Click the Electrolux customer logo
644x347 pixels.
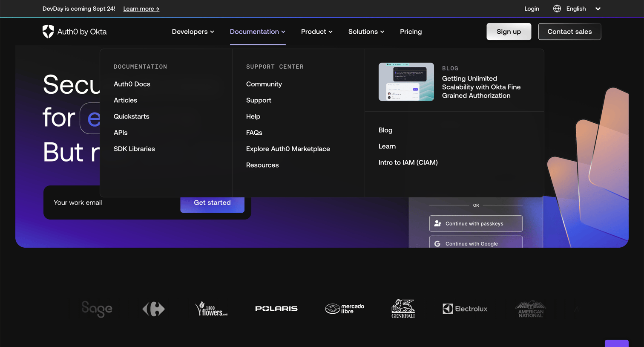point(465,309)
